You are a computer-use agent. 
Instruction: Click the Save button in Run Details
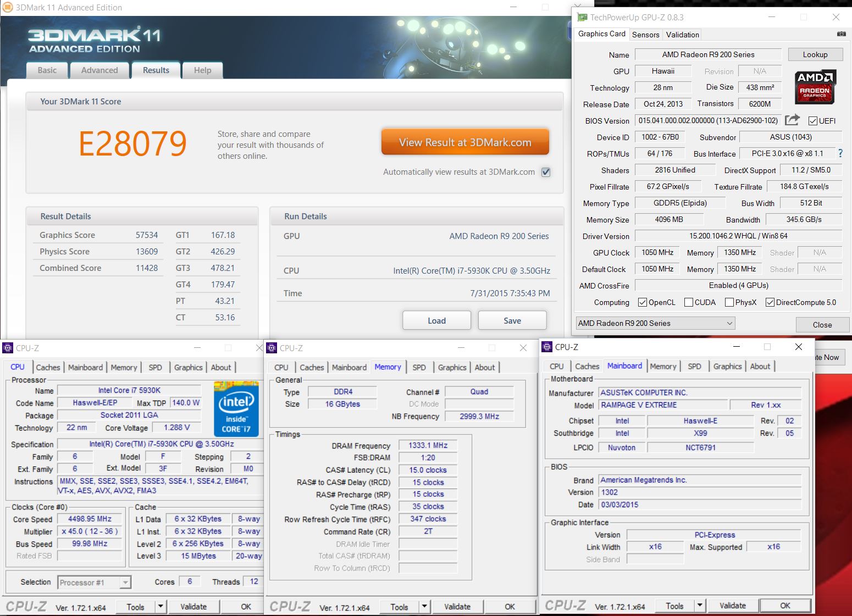(512, 320)
